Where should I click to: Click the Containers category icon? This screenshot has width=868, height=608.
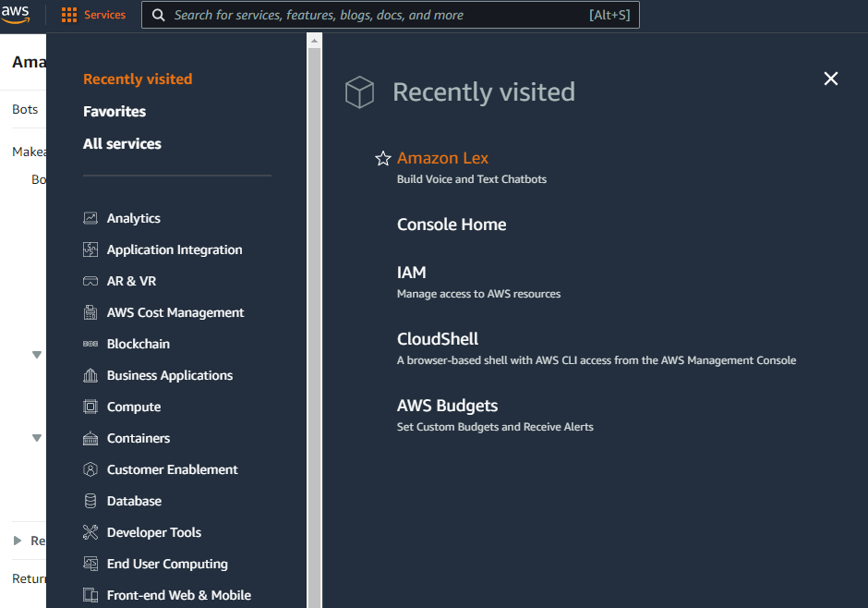(90, 438)
